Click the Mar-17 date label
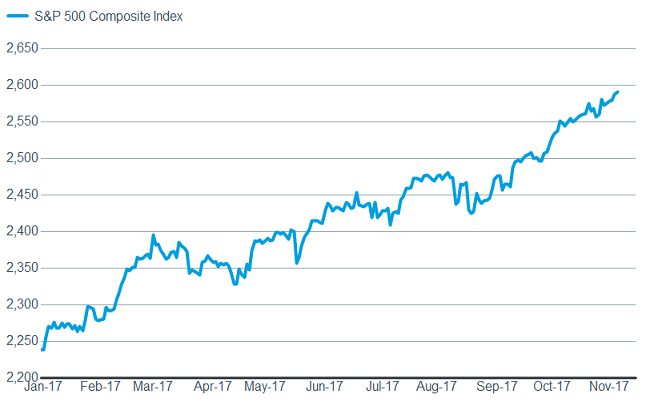The height and width of the screenshot is (400, 650). 154,385
